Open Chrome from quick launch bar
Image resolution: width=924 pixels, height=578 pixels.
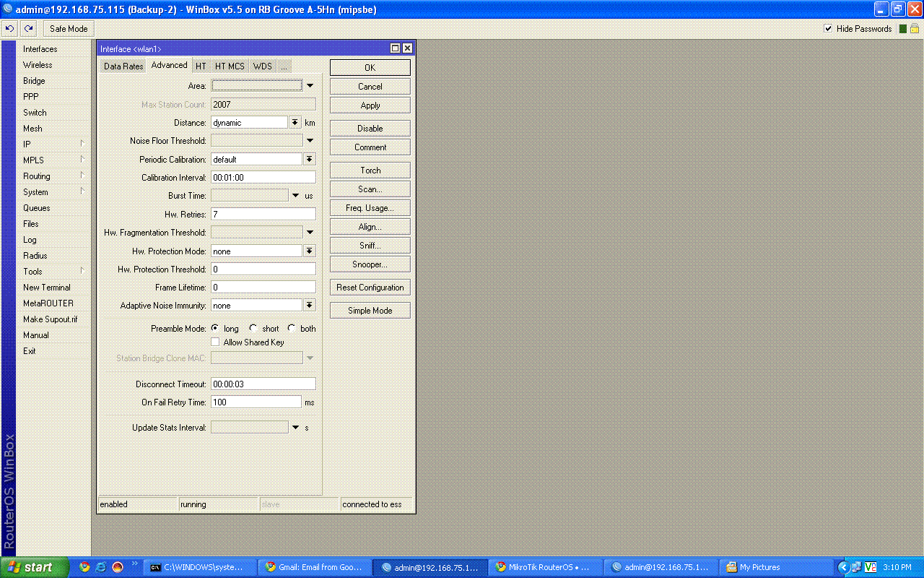pyautogui.click(x=84, y=567)
